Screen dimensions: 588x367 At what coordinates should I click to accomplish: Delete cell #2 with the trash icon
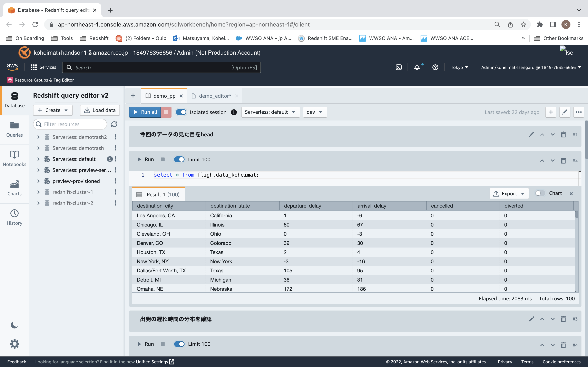pos(563,160)
